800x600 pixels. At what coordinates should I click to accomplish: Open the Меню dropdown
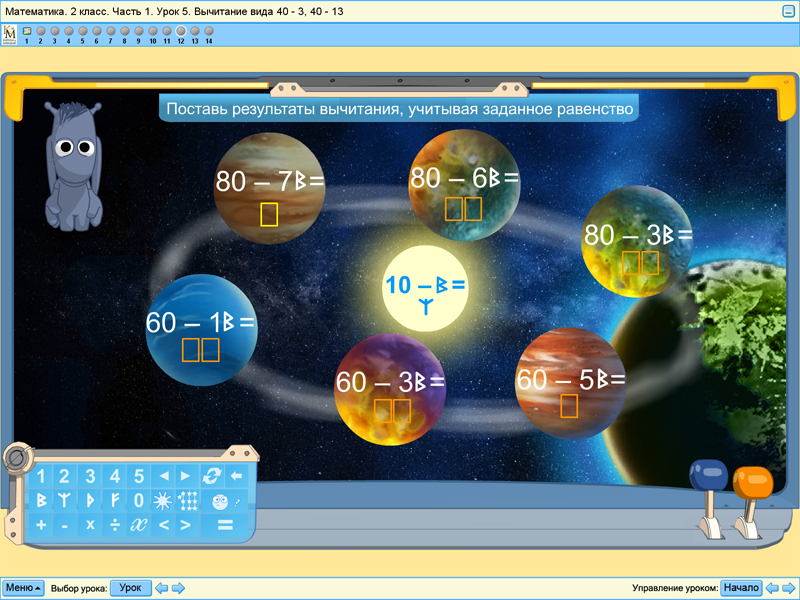coord(23,588)
